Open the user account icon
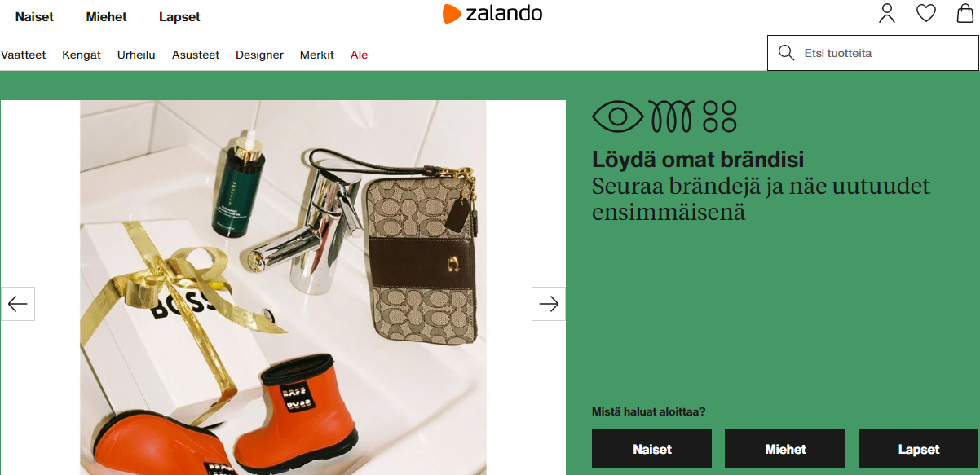This screenshot has width=980, height=475. pyautogui.click(x=887, y=13)
